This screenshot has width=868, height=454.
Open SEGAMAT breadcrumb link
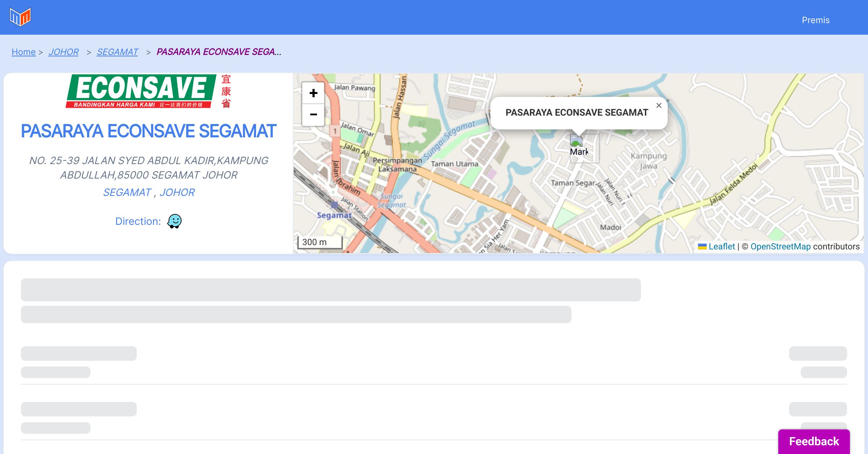(x=118, y=52)
